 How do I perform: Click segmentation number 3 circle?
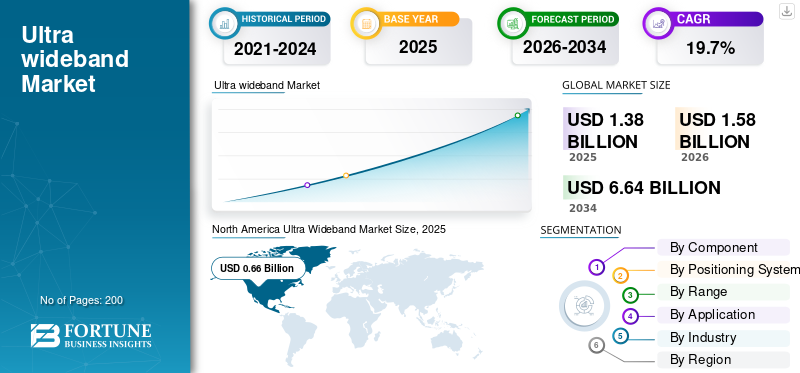tap(630, 295)
